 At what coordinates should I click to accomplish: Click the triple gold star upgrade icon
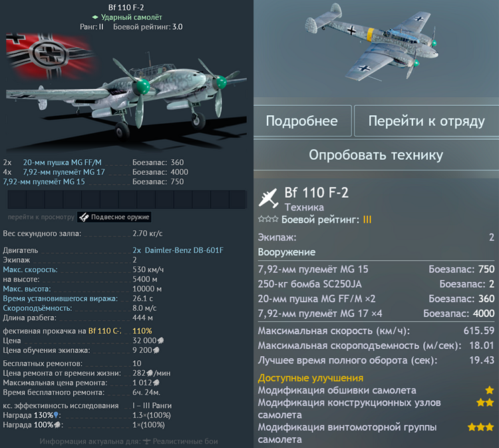pos(480,427)
